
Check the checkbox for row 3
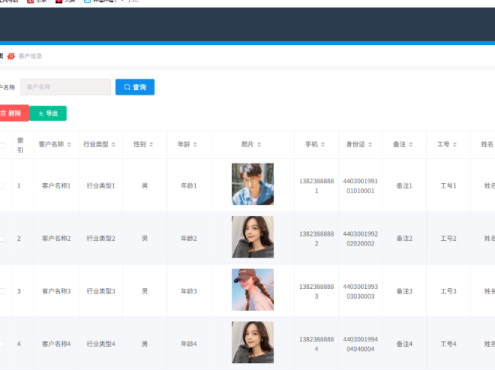point(2,291)
